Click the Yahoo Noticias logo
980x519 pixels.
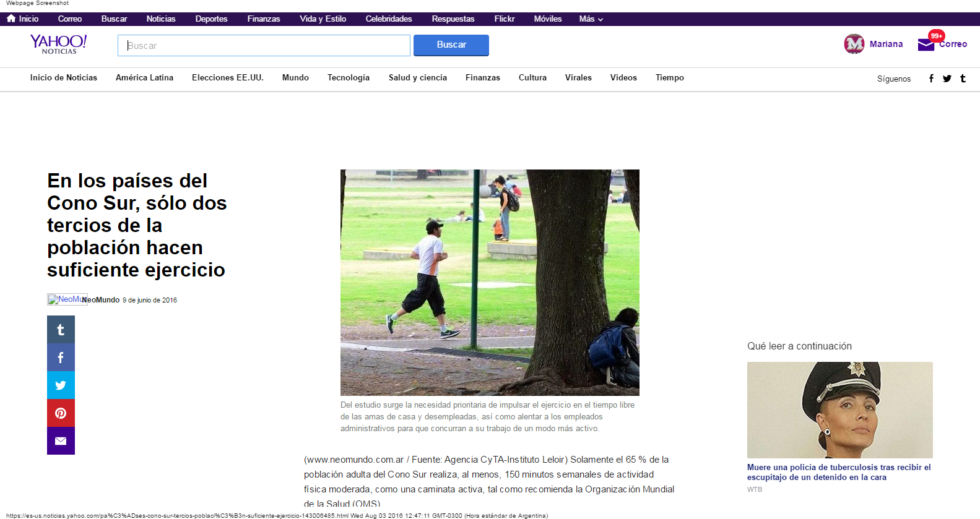pyautogui.click(x=59, y=44)
